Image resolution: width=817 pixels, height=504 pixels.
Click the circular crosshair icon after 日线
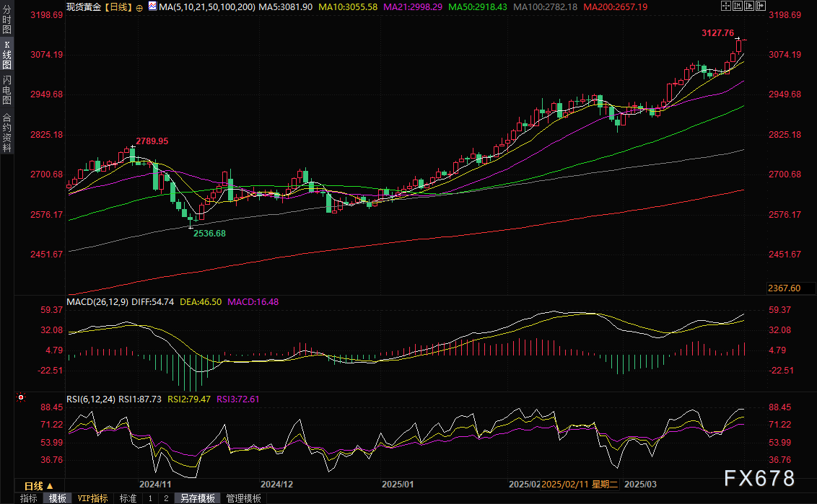pyautogui.click(x=139, y=7)
